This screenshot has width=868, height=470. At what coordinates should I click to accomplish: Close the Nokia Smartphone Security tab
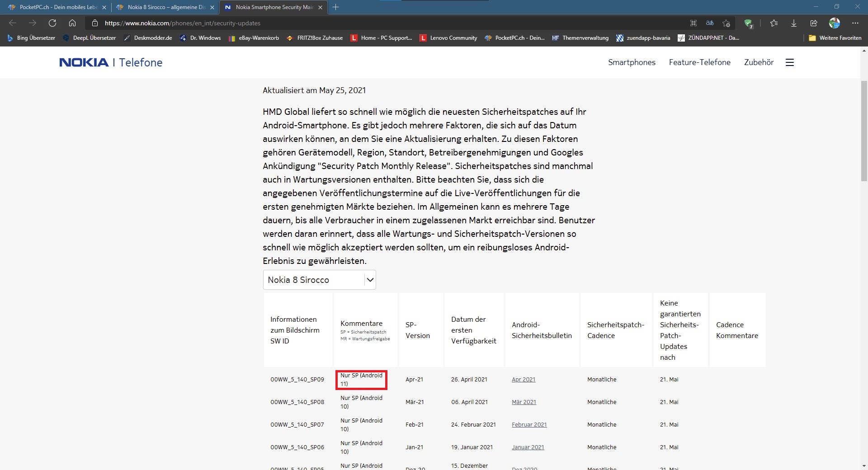tap(320, 7)
